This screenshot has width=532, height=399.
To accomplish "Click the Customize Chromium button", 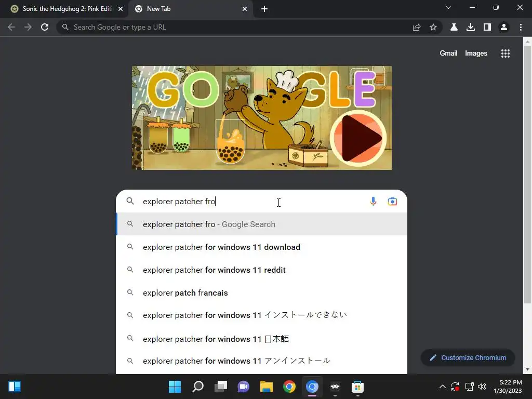I will 468,357.
